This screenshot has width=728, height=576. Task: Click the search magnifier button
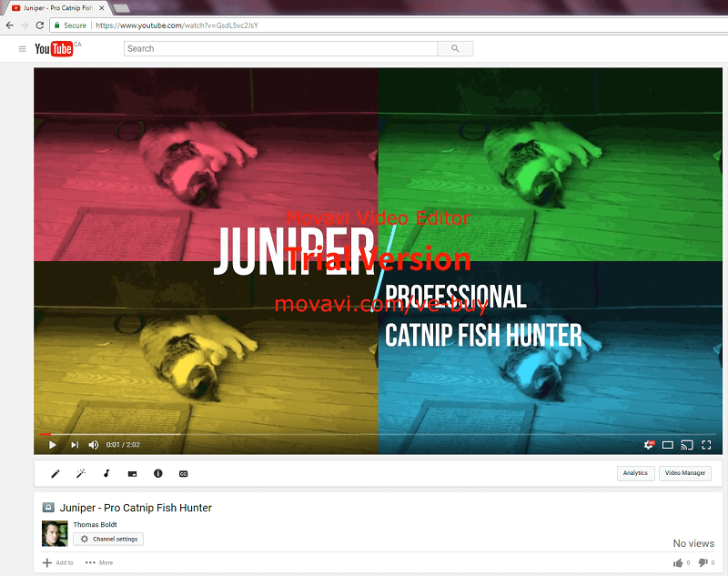455,49
